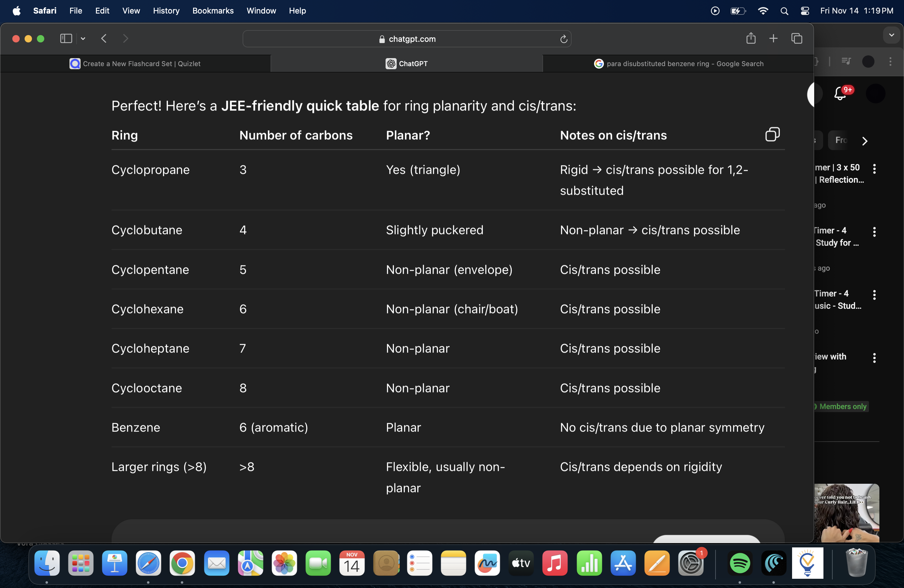Switch to Google Search benzene tab
This screenshot has width=904, height=588.
(678, 63)
